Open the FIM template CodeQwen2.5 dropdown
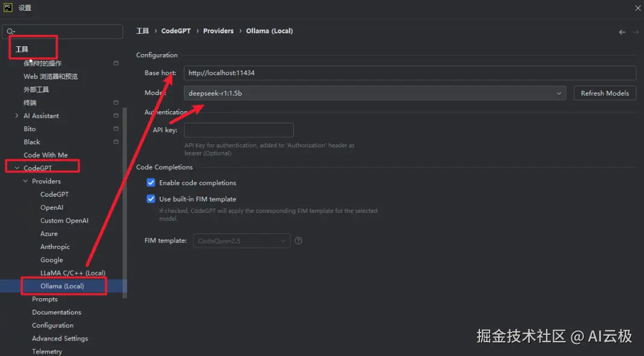Image resolution: width=644 pixels, height=356 pixels. (242, 241)
